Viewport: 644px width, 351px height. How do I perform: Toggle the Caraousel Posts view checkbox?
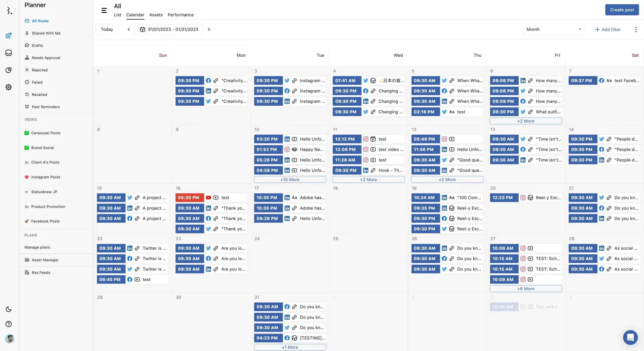pos(27,133)
